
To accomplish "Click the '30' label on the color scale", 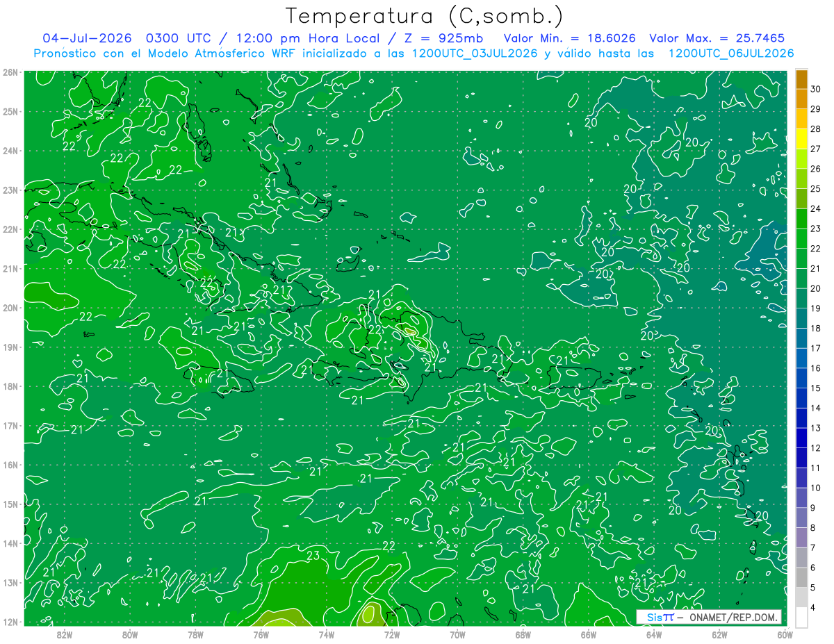I will 815,89.
